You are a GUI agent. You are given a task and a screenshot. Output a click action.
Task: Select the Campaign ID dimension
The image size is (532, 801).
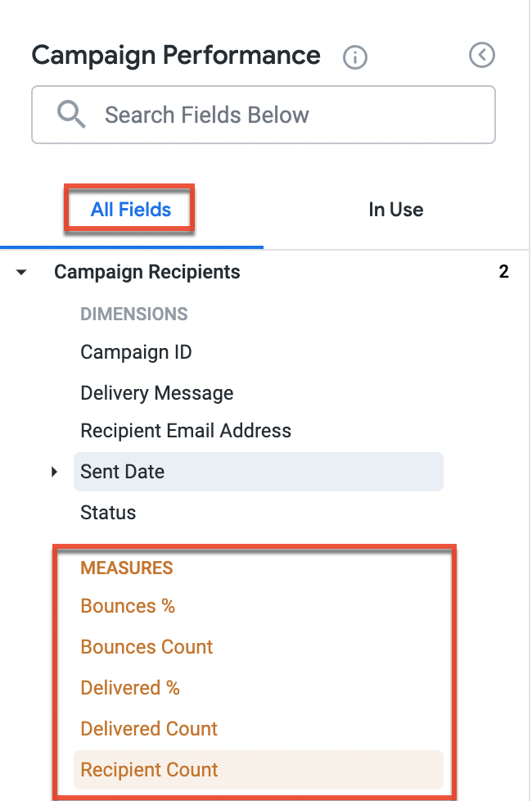136,352
